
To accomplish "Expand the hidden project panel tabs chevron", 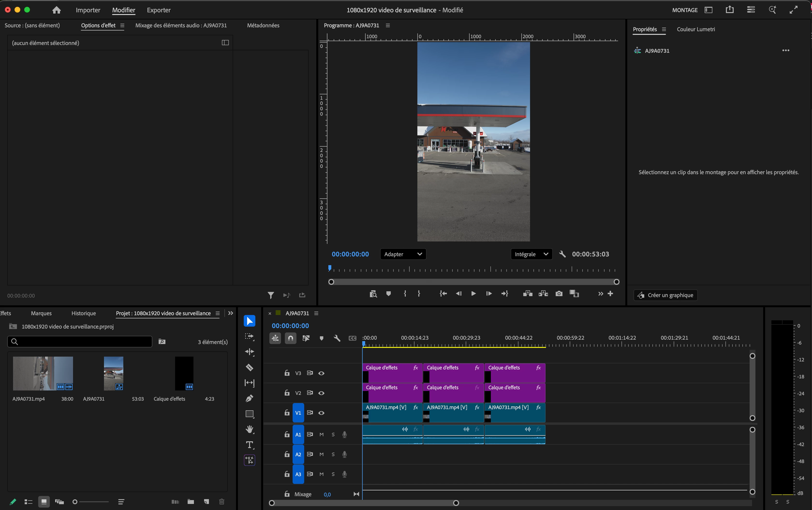I will [230, 313].
